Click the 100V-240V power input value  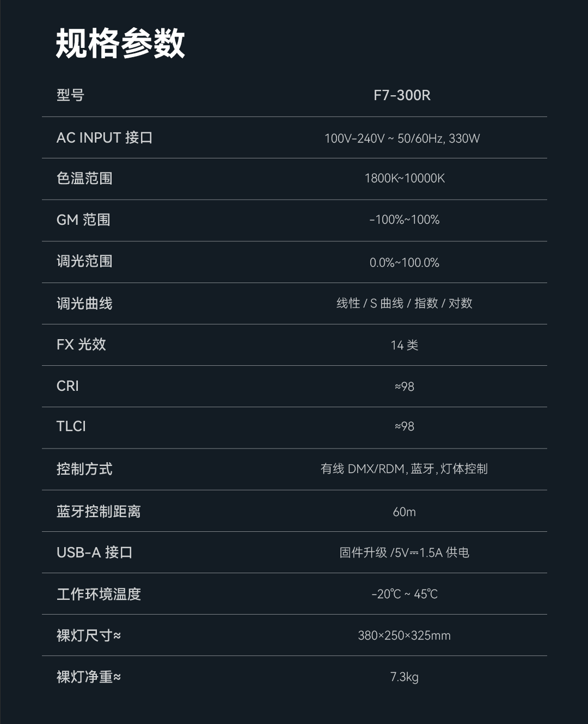[402, 138]
